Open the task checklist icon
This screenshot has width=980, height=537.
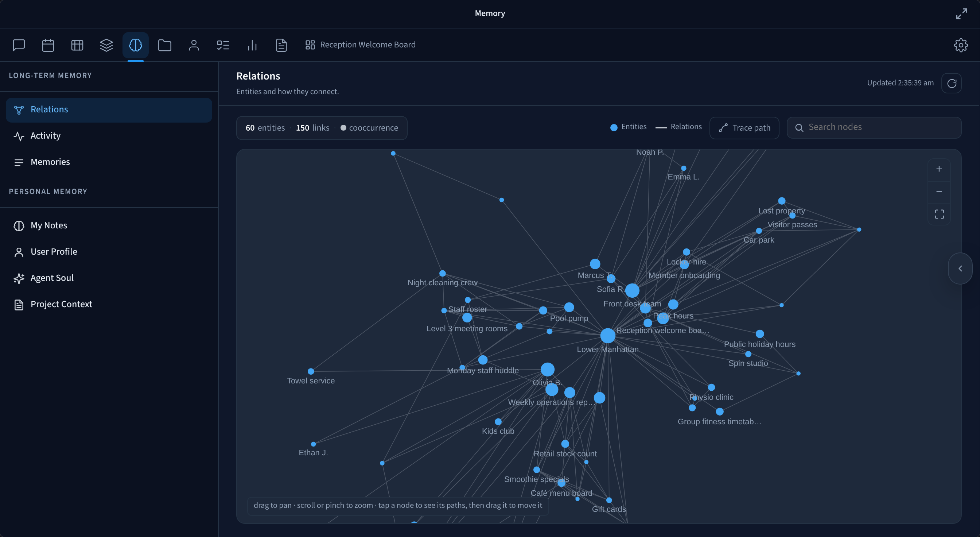[223, 45]
